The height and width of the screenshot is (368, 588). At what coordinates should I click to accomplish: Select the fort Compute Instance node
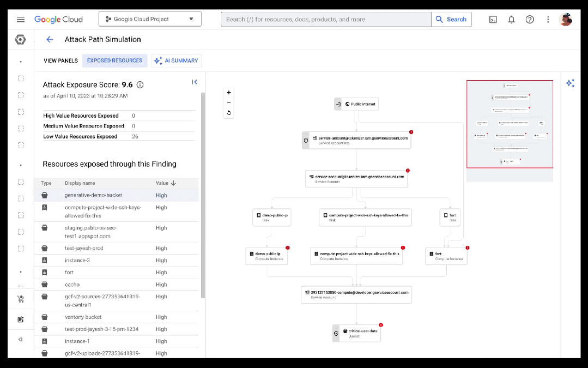(x=446, y=256)
